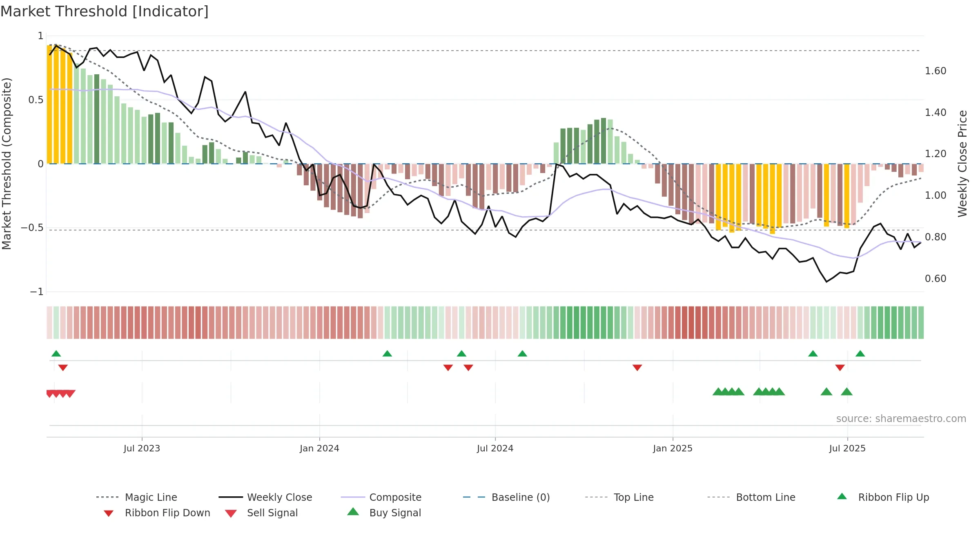Image resolution: width=980 pixels, height=551 pixels.
Task: Toggle the Sell Signal legend entry
Action: 261,513
